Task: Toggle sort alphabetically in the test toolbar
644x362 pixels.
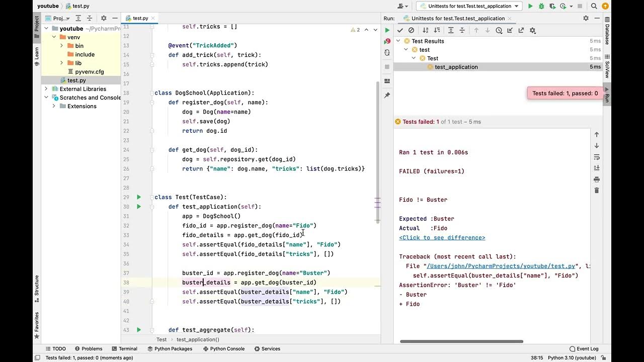Action: point(426,30)
